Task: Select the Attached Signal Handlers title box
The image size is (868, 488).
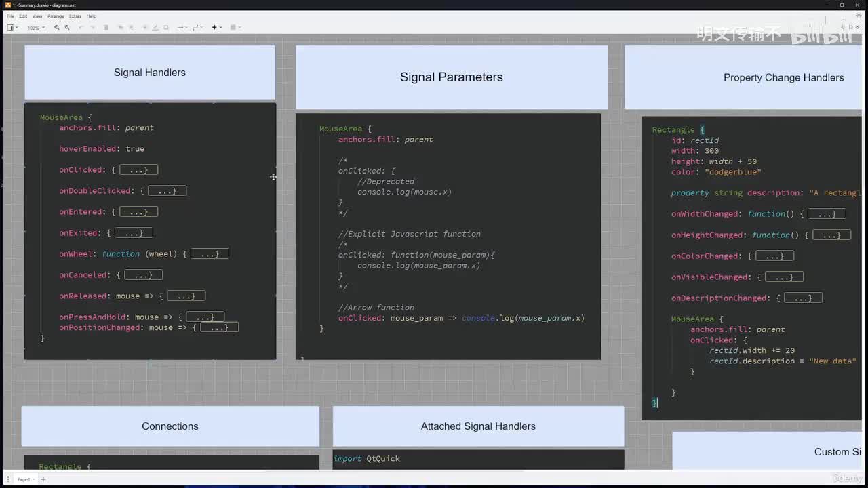Action: [478, 426]
